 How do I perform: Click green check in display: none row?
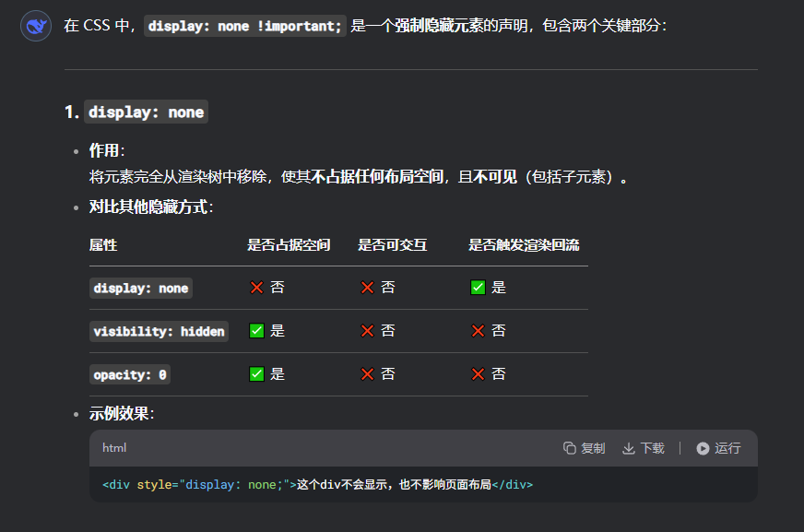478,288
